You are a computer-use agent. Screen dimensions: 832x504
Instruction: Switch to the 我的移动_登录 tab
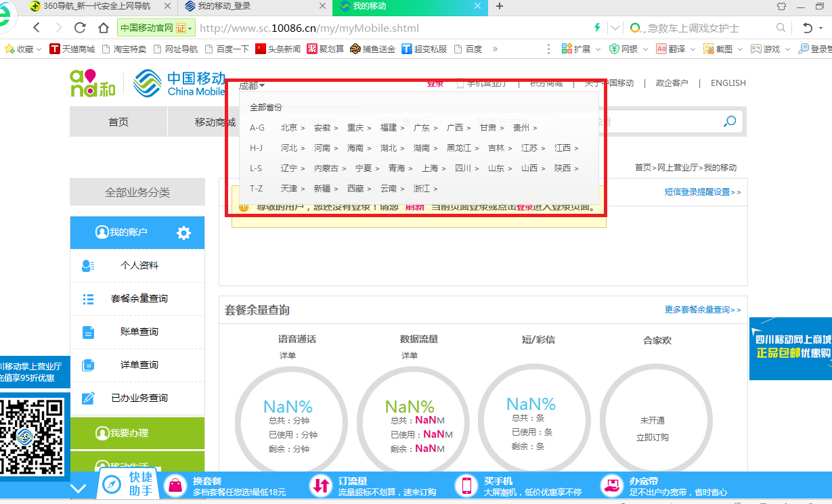click(x=255, y=6)
